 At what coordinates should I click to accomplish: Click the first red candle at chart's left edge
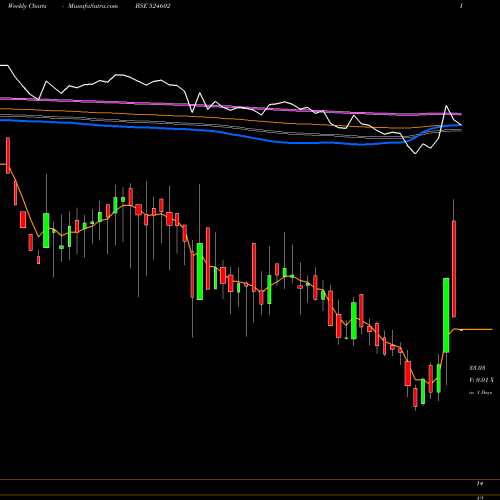coord(8,155)
